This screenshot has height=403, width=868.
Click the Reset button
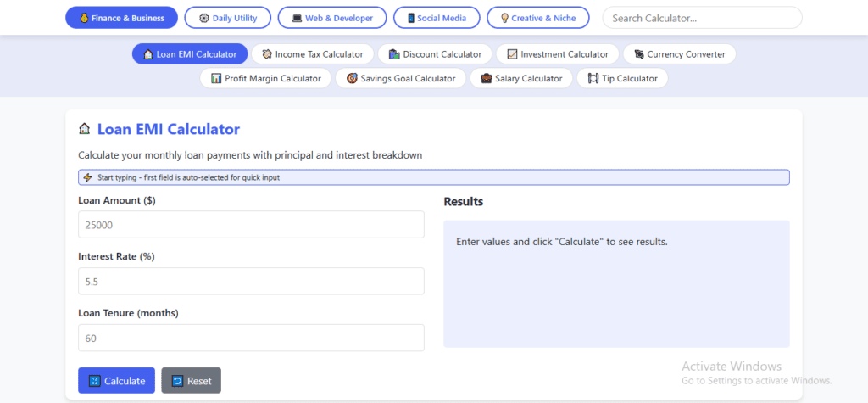191,380
